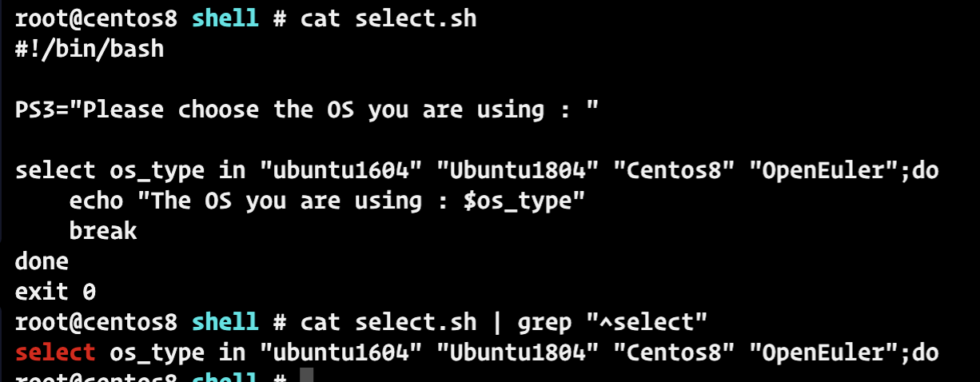Viewport: 980px width, 382px height.
Task: Click the echo command in the script
Action: click(97, 201)
